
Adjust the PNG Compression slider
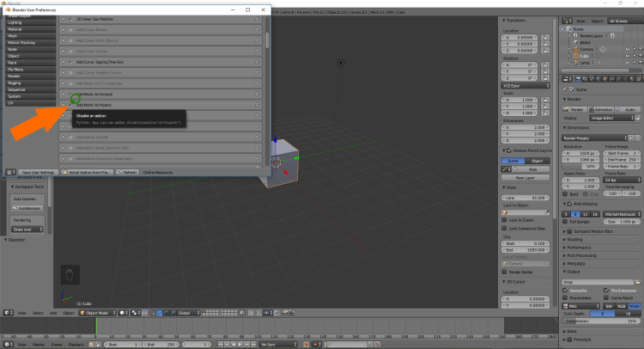(602, 321)
